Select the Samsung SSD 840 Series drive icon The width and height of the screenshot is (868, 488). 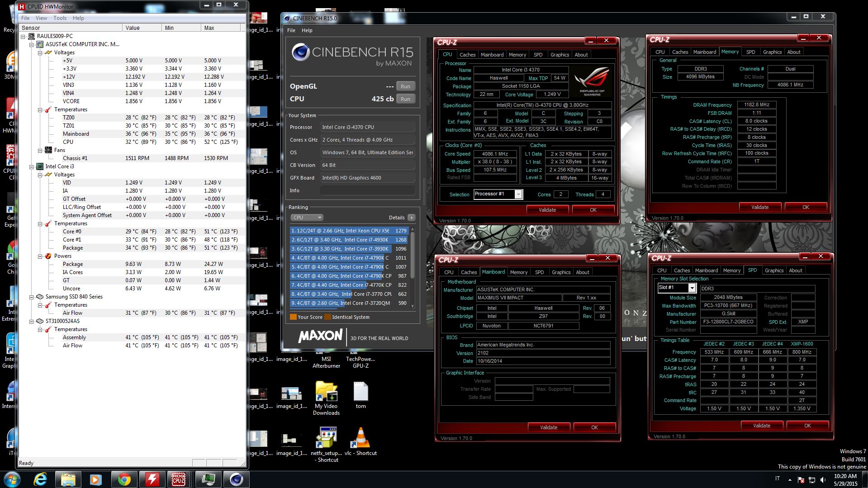tap(40, 297)
